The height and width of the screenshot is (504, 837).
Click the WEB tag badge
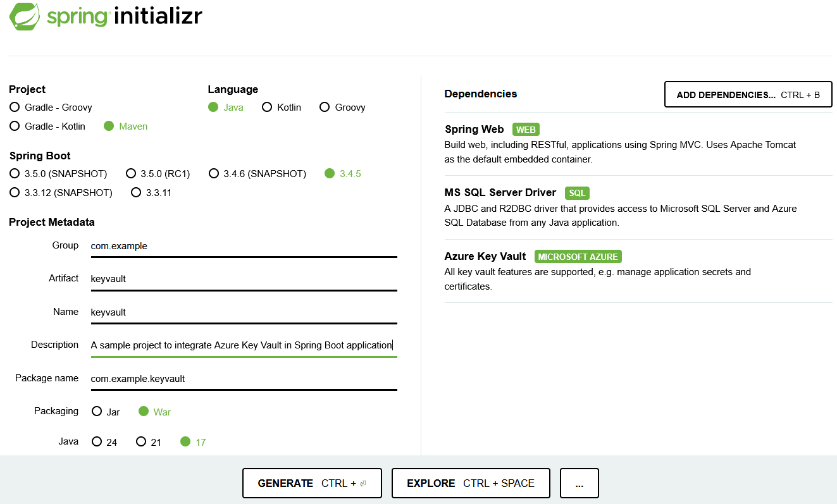526,130
